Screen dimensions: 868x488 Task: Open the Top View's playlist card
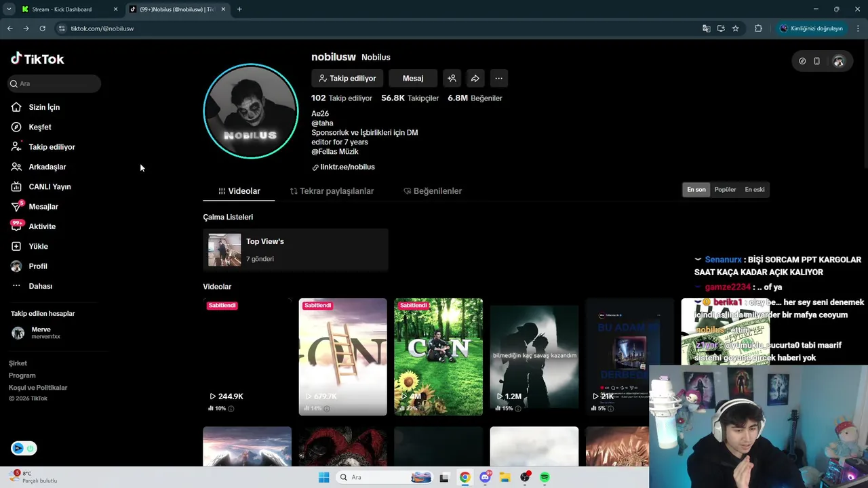click(295, 249)
